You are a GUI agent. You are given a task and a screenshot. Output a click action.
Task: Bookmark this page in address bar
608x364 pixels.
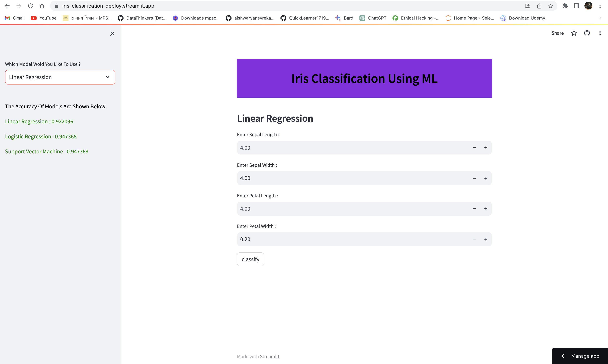(551, 6)
